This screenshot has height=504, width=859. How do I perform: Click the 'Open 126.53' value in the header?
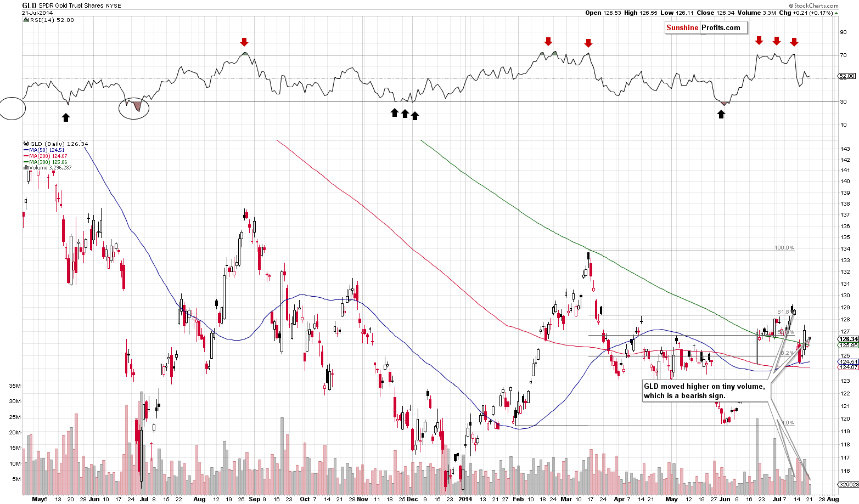pyautogui.click(x=602, y=13)
